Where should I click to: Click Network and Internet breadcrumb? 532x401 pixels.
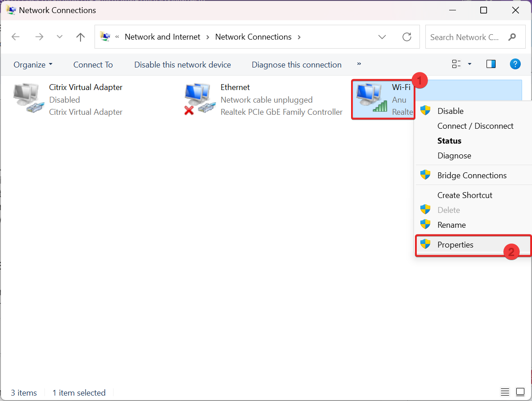(162, 36)
